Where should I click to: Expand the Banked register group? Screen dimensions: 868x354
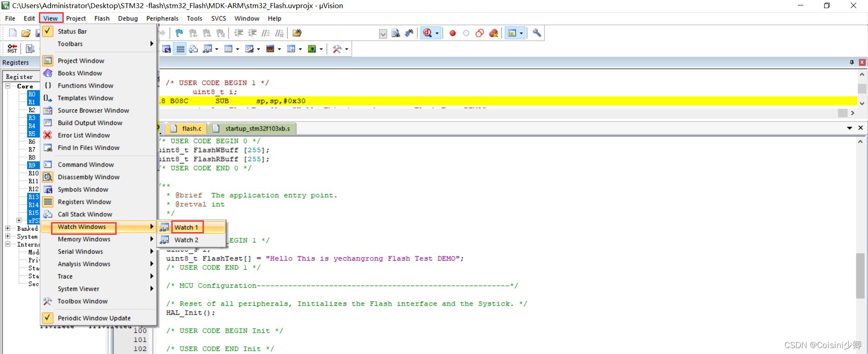point(8,228)
